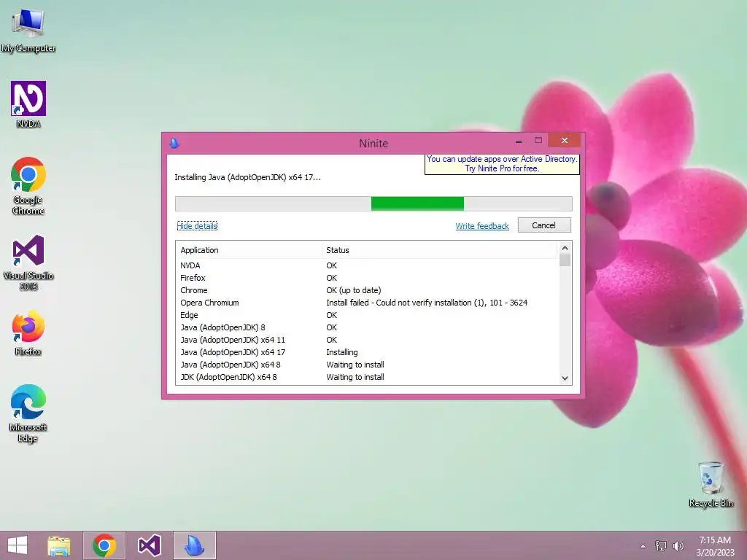
Task: Click the Application column header
Action: point(249,250)
